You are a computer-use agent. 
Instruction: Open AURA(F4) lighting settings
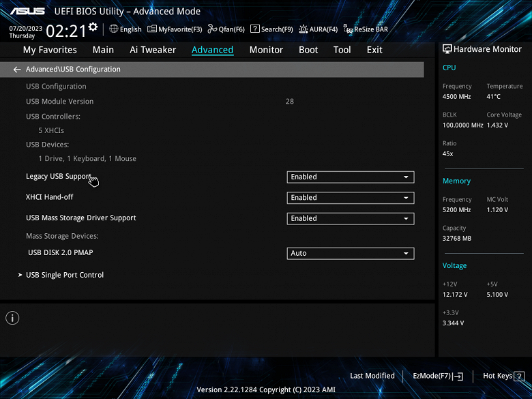tap(318, 29)
